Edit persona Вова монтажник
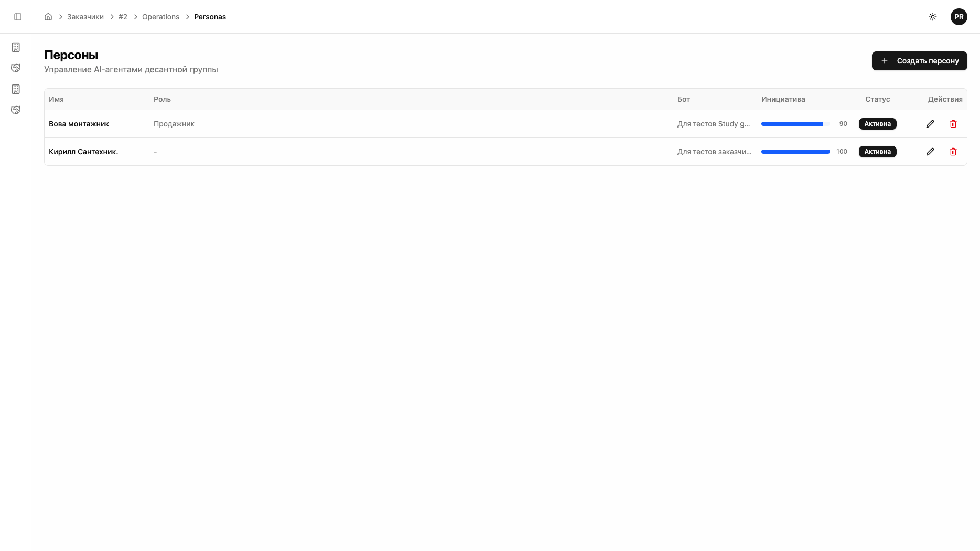The width and height of the screenshot is (980, 551). [930, 124]
